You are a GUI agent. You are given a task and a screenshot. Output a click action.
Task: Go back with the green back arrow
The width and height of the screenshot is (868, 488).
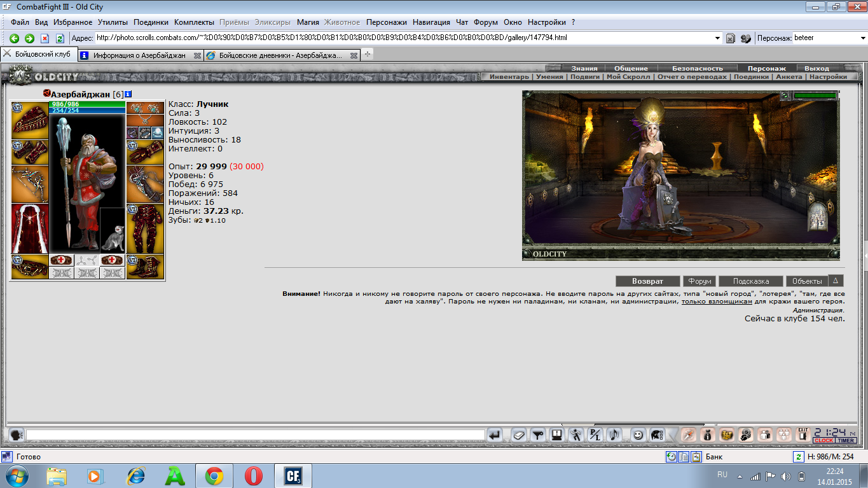click(x=14, y=38)
